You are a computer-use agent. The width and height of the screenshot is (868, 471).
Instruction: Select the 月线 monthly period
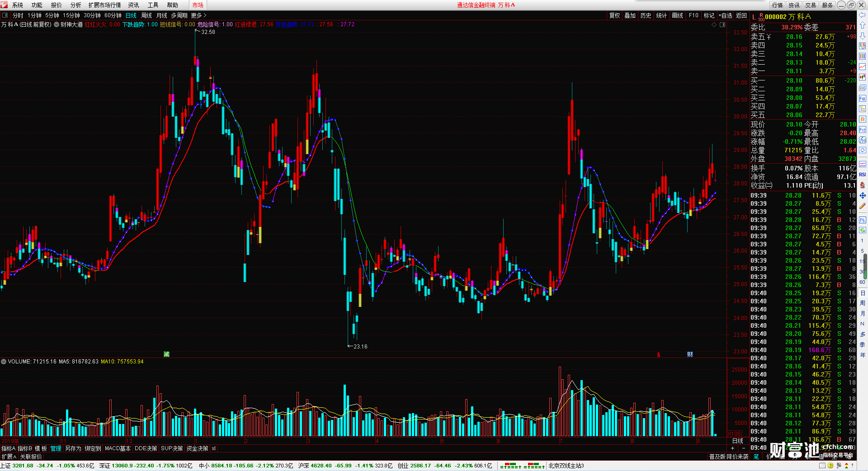coord(162,15)
